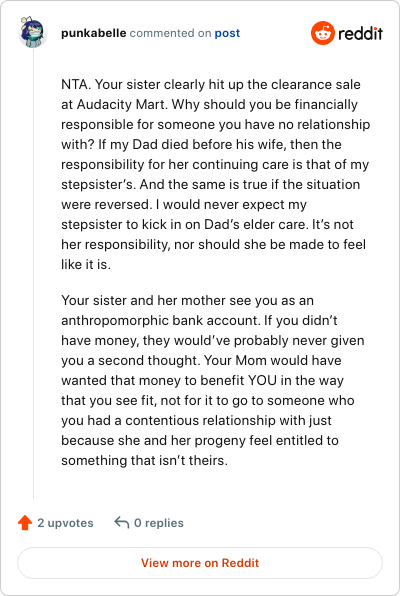Click the "reddit" wordmark text
Viewport: 400px width, 596px height.
coord(360,33)
